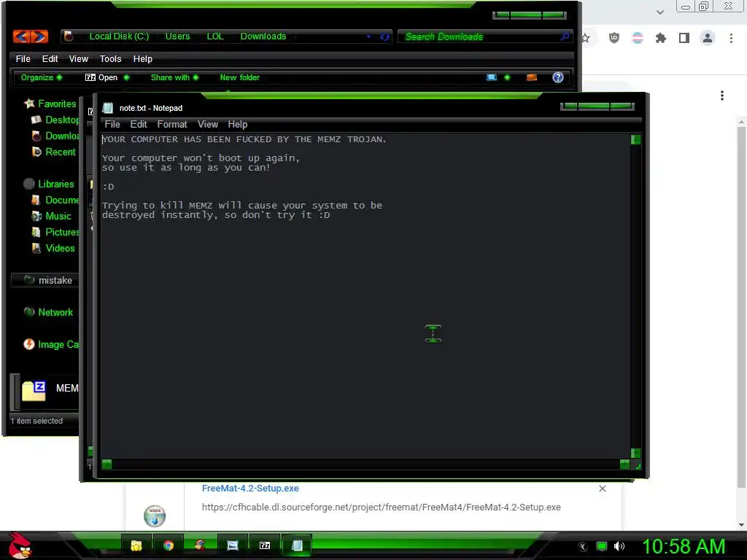Click the Chrome extensions puzzle icon
747x560 pixels.
(660, 38)
